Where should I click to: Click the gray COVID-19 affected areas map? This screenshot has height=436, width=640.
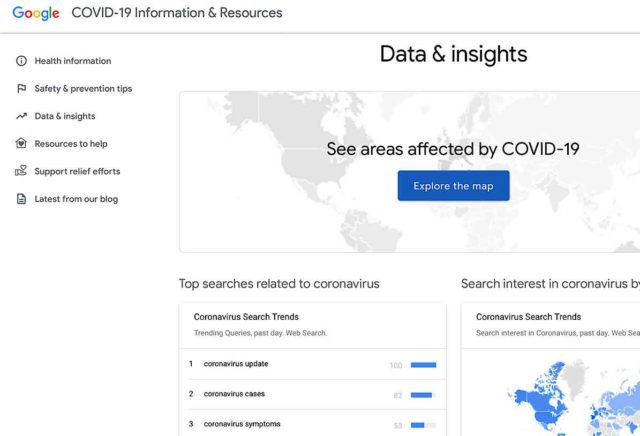click(409, 171)
